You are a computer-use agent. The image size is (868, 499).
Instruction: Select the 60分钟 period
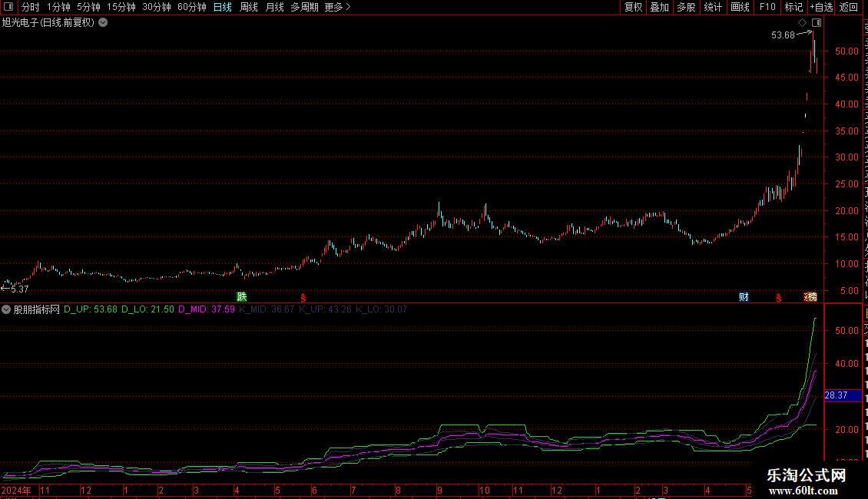tap(192, 7)
